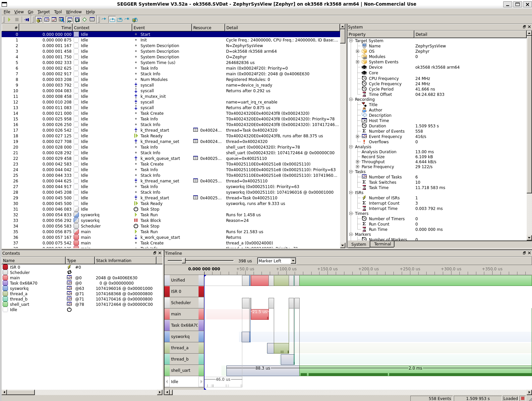Close the Timeline panel

click(x=529, y=253)
